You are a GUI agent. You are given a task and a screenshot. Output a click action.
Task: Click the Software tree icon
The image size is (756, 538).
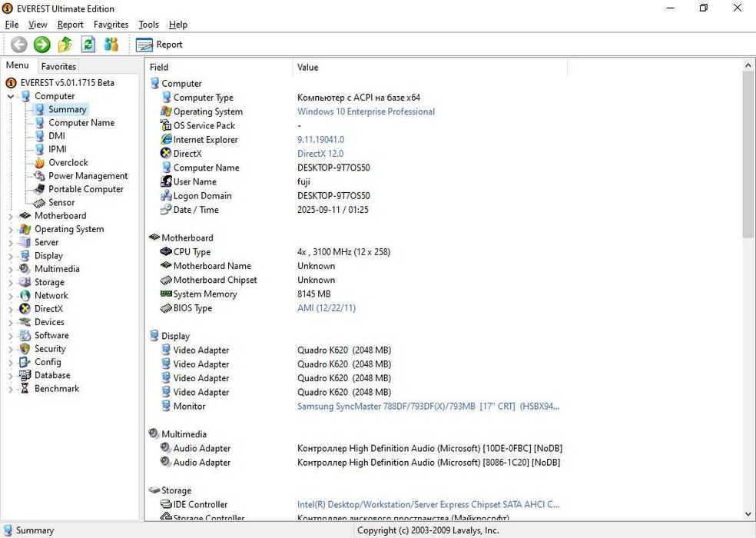pos(25,335)
